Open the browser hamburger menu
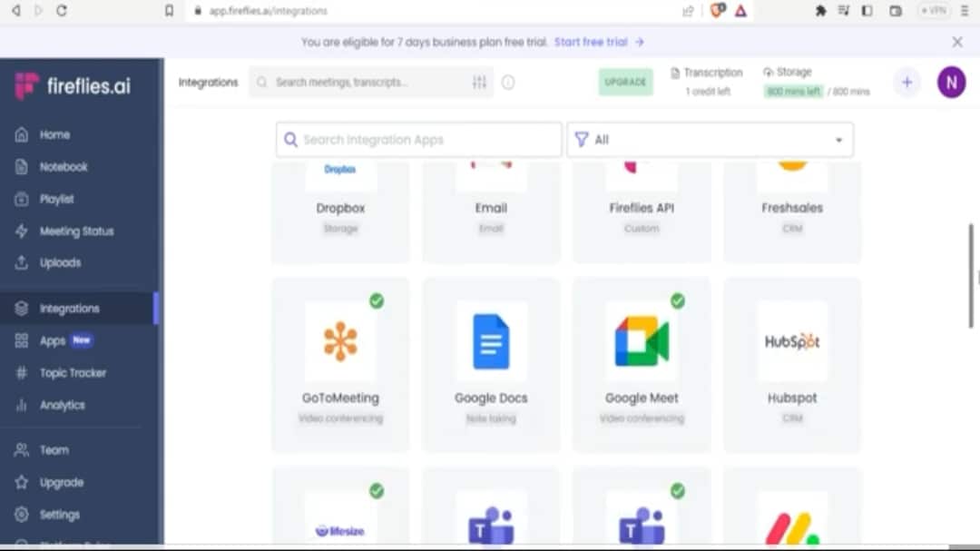 point(965,11)
